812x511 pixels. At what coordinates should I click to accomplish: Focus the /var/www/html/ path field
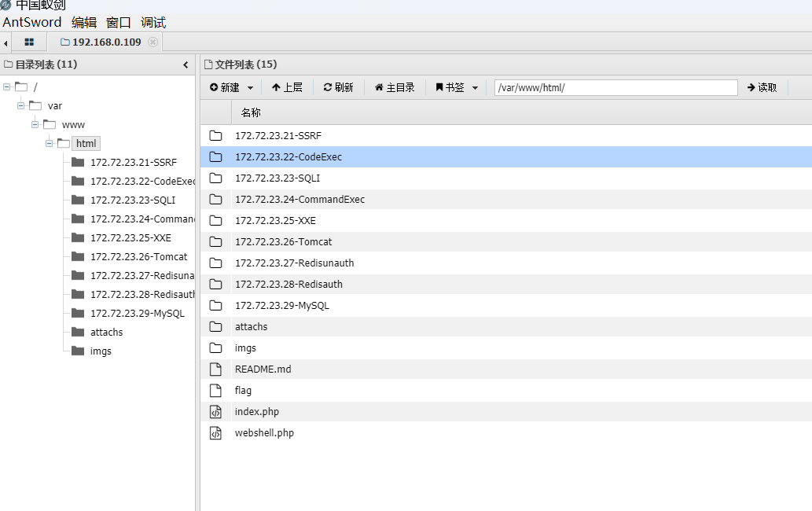pyautogui.click(x=615, y=87)
